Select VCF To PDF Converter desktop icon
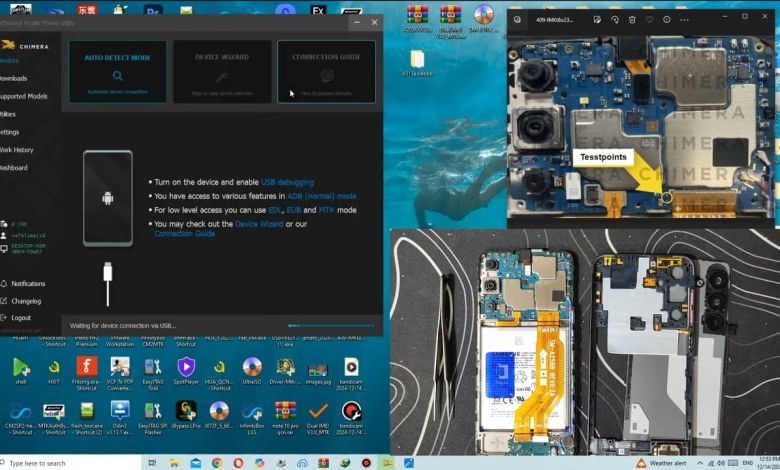Viewport: 780px width, 470px height. click(x=120, y=374)
